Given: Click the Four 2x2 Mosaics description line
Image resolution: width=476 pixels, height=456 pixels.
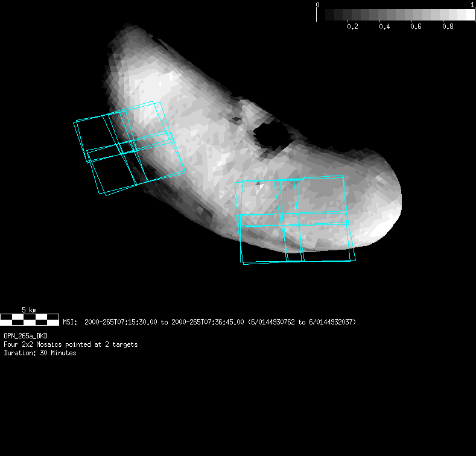Looking at the screenshot, I should (71, 344).
